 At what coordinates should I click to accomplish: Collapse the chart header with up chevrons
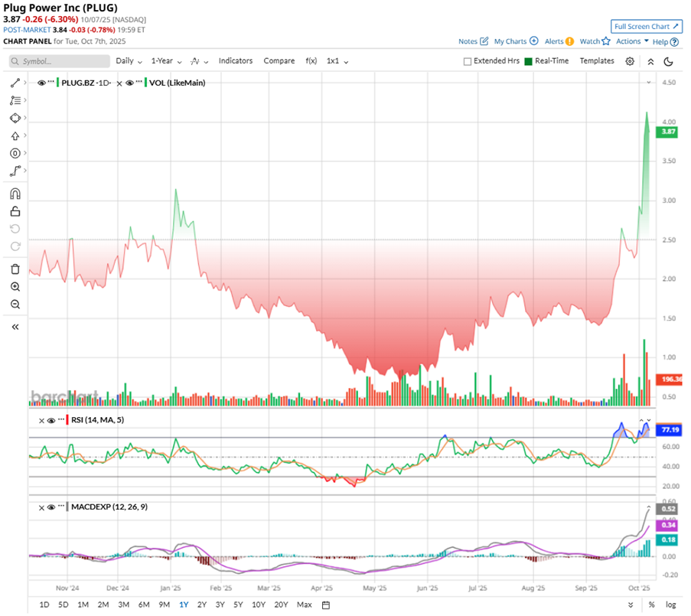(x=650, y=62)
